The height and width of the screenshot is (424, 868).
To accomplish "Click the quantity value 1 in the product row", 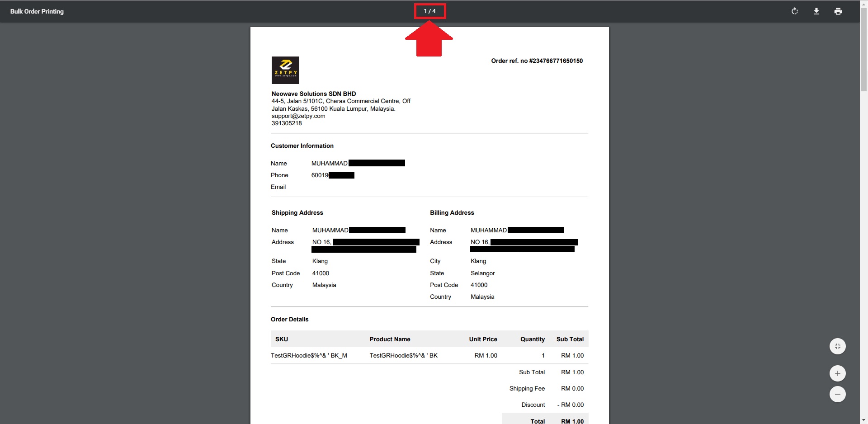I will (543, 355).
